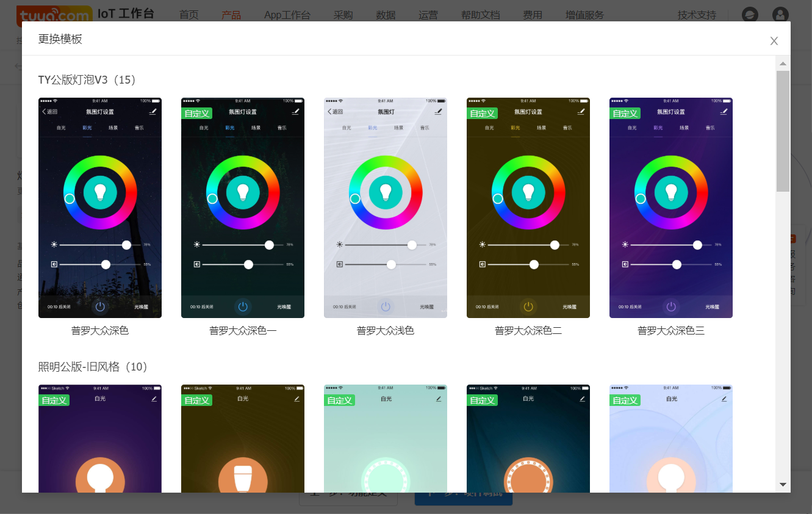
Task: Pick the 普罗大众深色二 template preview
Action: click(x=528, y=208)
